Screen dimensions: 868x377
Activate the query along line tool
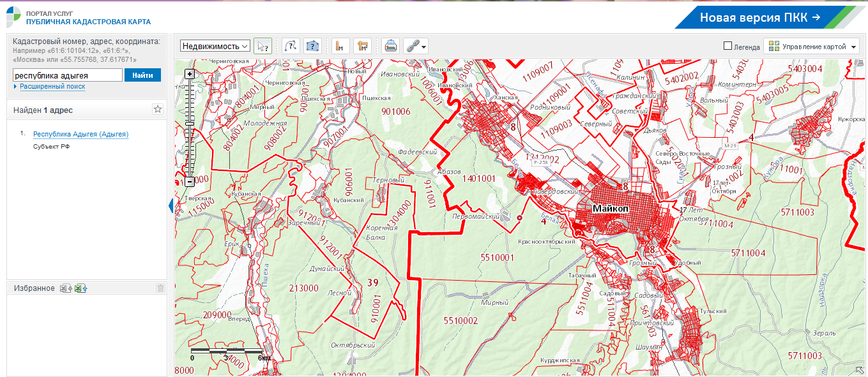(291, 46)
